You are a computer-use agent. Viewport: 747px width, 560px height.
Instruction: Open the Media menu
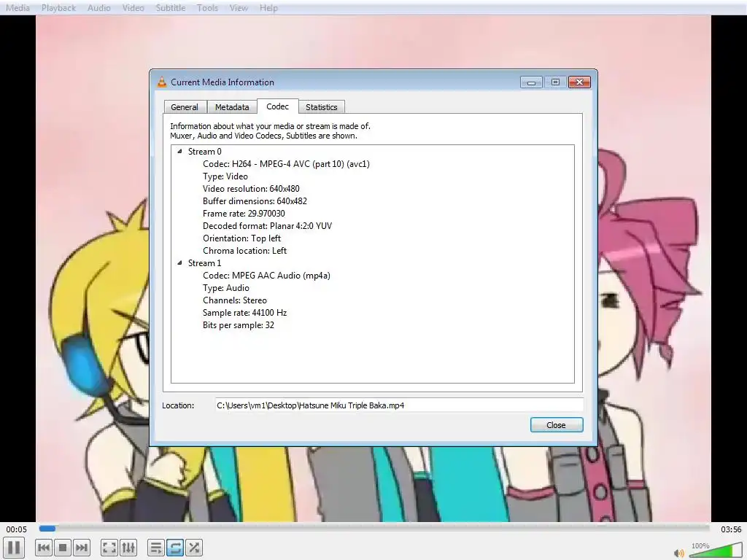(x=18, y=7)
